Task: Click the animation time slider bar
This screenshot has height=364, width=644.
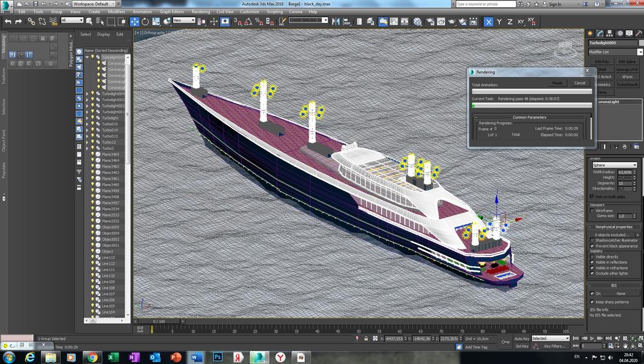Action: click(158, 321)
